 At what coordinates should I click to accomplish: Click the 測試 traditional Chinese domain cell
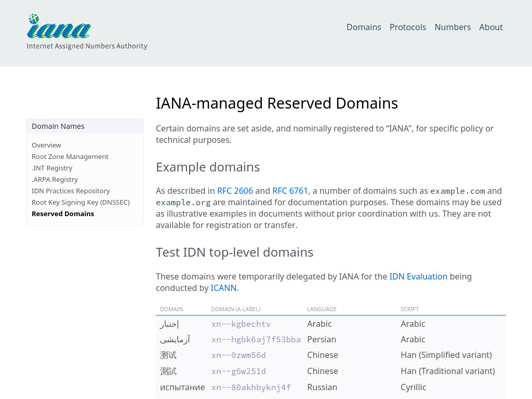[x=168, y=371]
